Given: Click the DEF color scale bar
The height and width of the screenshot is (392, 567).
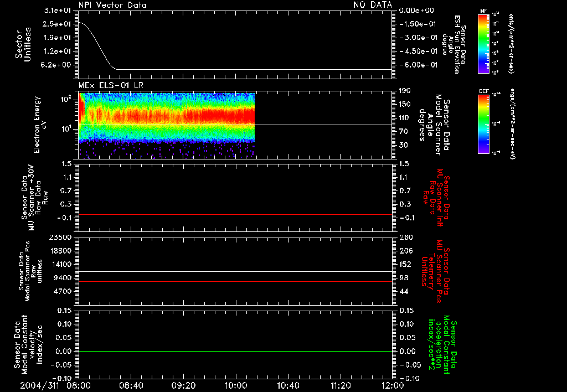Looking at the screenshot, I should pyautogui.click(x=484, y=124).
